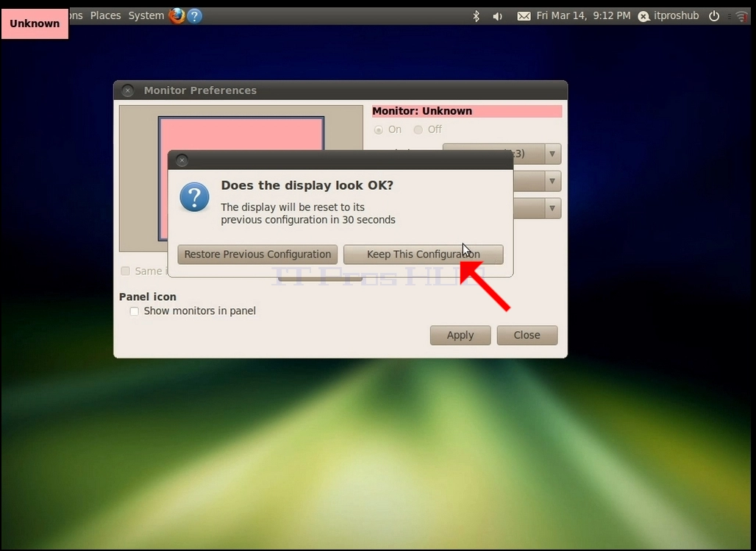Click the Does the display look OK heading

click(x=307, y=185)
